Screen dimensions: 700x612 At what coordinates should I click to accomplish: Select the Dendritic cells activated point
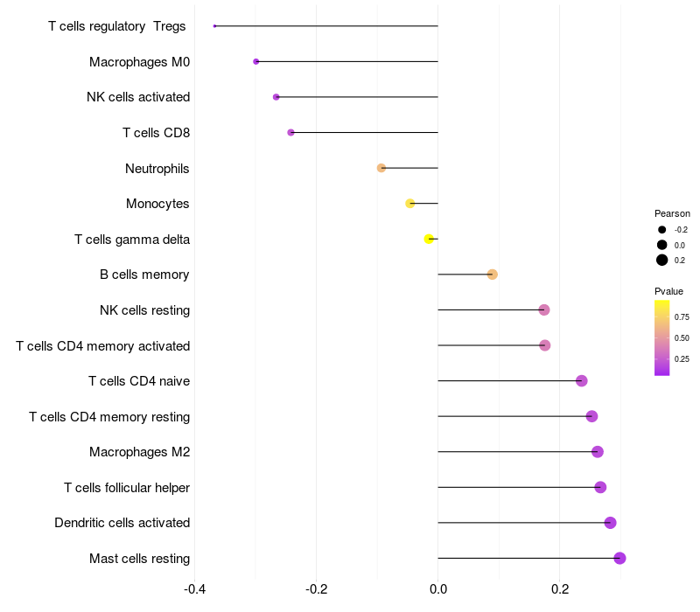(x=610, y=523)
